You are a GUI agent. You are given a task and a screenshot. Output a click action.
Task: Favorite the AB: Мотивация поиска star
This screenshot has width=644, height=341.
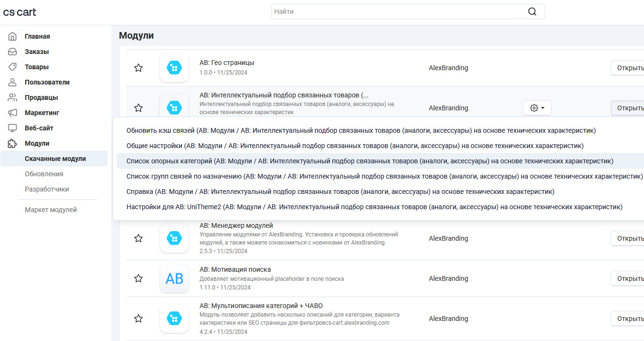[138, 278]
